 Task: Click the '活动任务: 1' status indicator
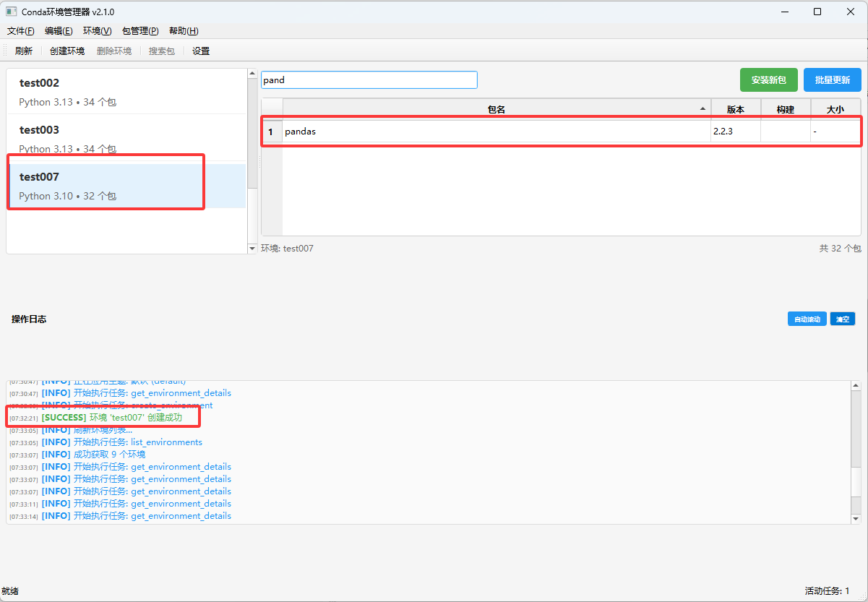click(x=828, y=591)
